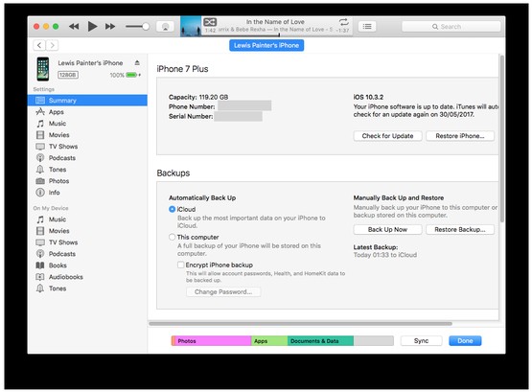Open Podcasts under Settings
This screenshot has width=532, height=392.
pos(87,158)
